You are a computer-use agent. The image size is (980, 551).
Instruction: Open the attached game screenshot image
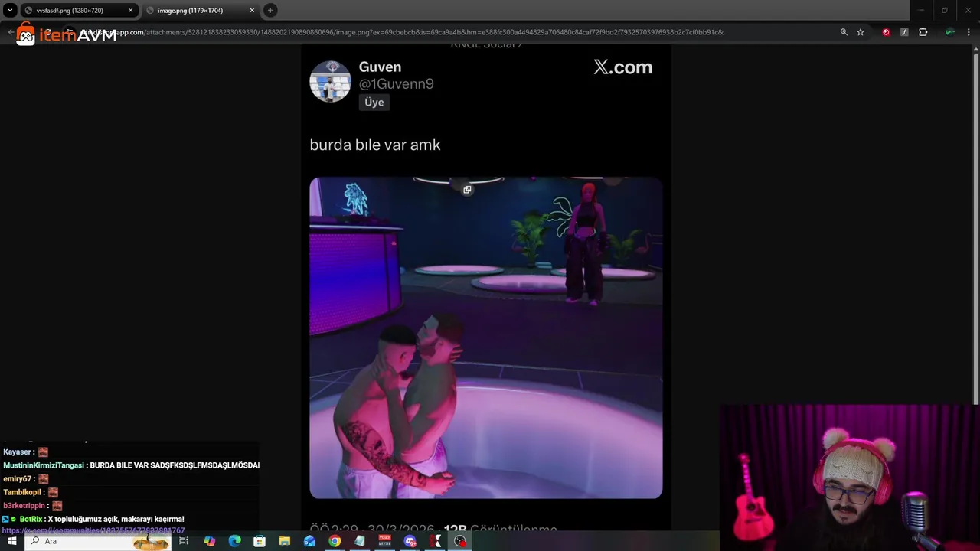[486, 337]
